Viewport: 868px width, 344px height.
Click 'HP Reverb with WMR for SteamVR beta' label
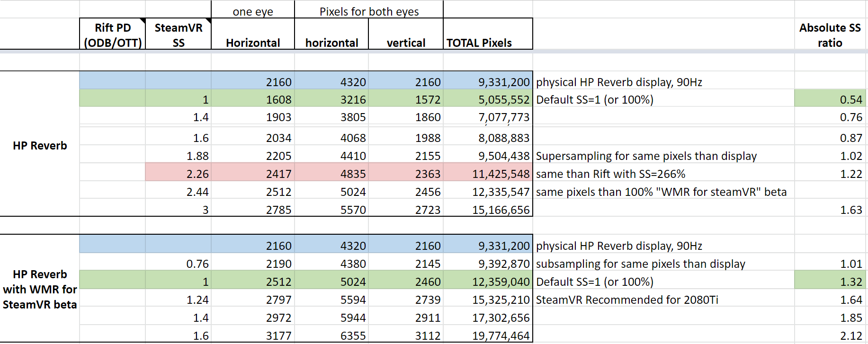[x=40, y=288]
